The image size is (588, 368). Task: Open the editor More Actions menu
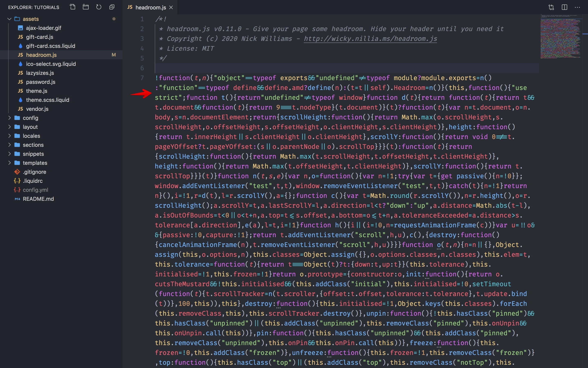click(x=577, y=7)
